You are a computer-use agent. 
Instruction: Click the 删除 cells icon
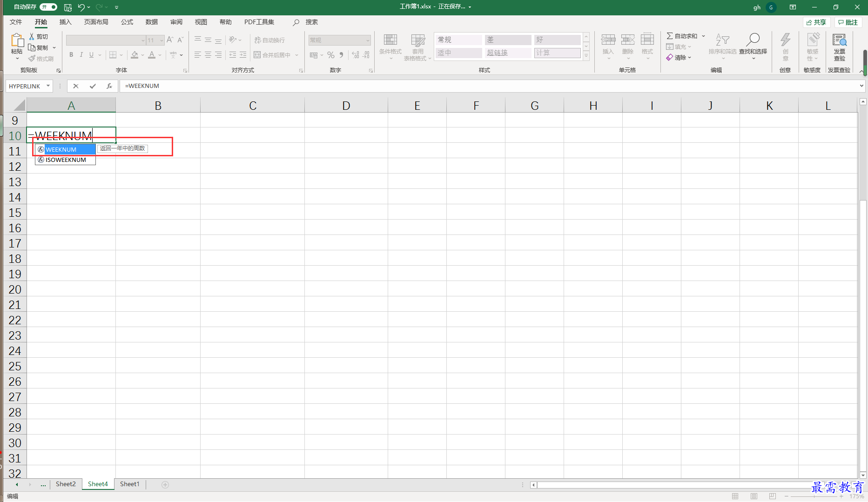pyautogui.click(x=628, y=40)
